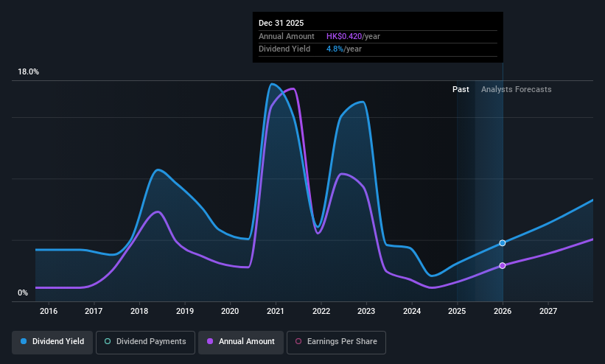The width and height of the screenshot is (605, 364).
Task: Click the blue Dividend Yield legend dot
Action: coord(24,341)
